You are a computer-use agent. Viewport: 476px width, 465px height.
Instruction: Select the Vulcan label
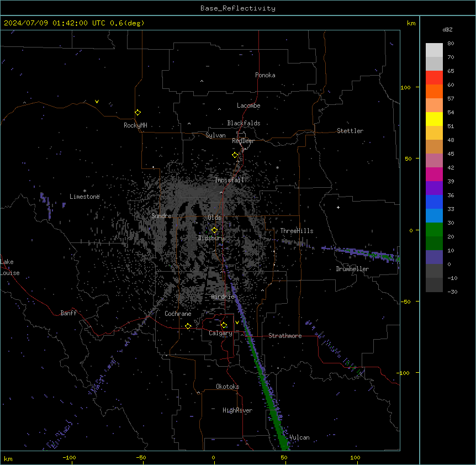coord(299,437)
